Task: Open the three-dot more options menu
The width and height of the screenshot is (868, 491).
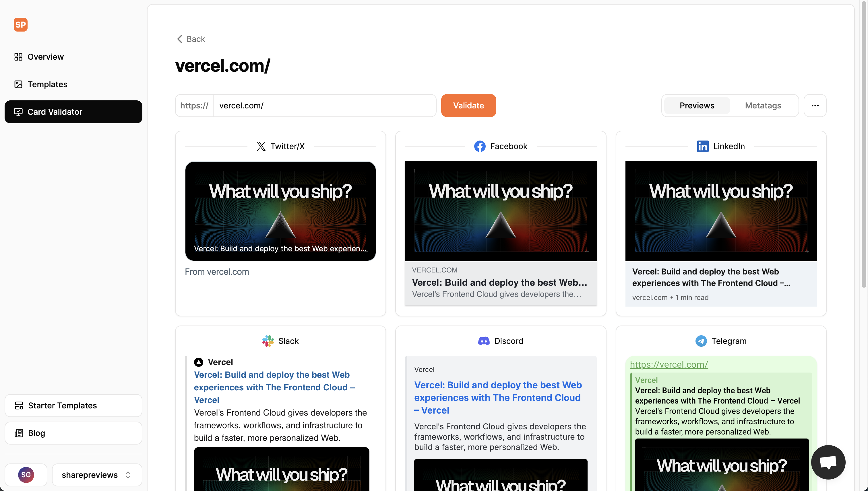Action: click(x=815, y=106)
